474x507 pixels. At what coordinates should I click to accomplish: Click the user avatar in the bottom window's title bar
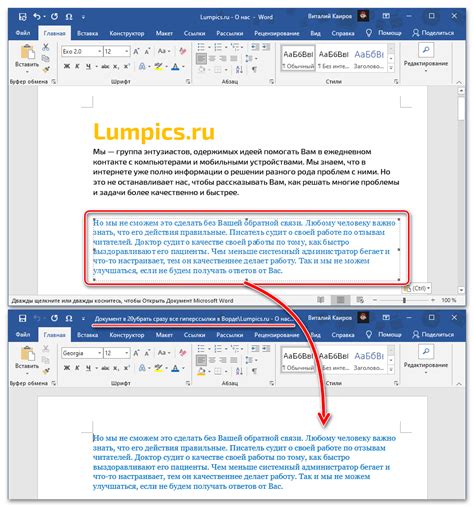pyautogui.click(x=363, y=317)
